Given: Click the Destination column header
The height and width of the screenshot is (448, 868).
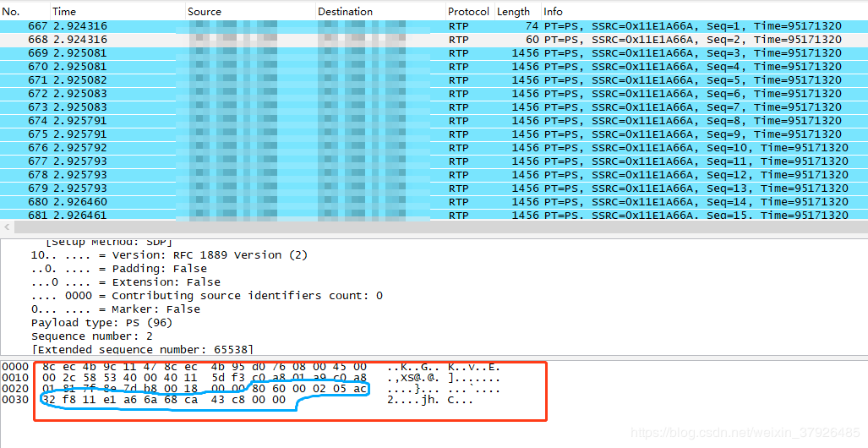Looking at the screenshot, I should click(x=380, y=12).
